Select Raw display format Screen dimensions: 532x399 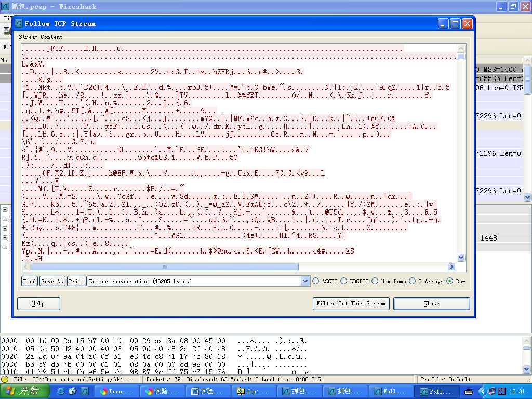click(450, 281)
